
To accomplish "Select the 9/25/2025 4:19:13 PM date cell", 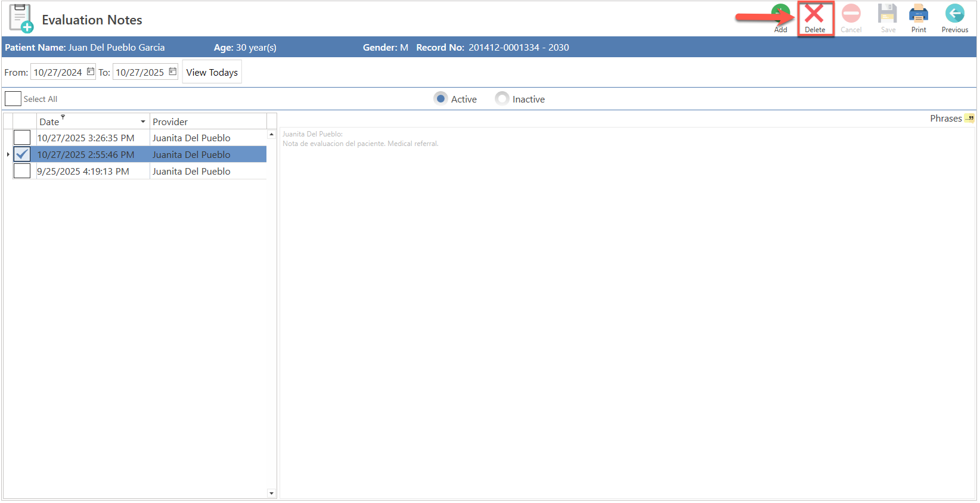I will [93, 171].
